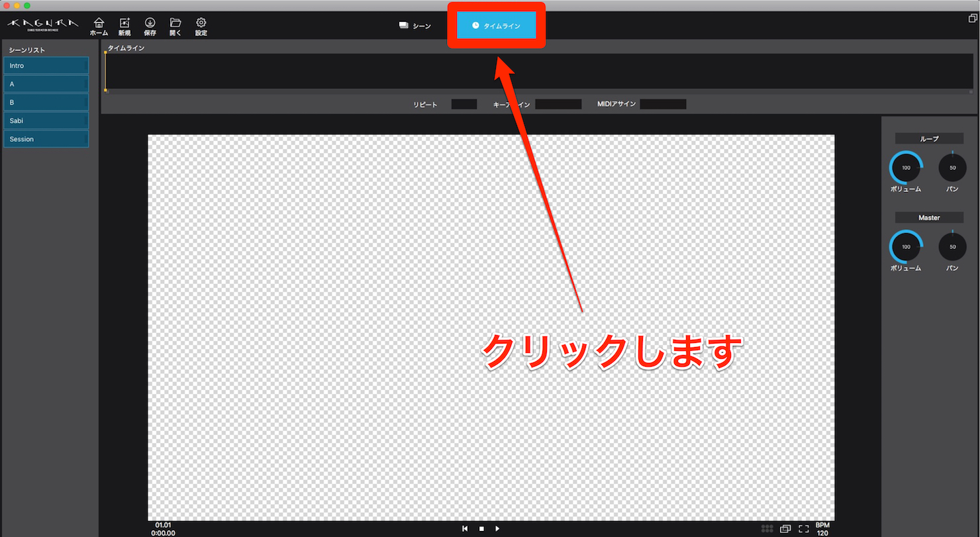The image size is (980, 537).
Task: Click the シーンリスト heading
Action: [27, 50]
